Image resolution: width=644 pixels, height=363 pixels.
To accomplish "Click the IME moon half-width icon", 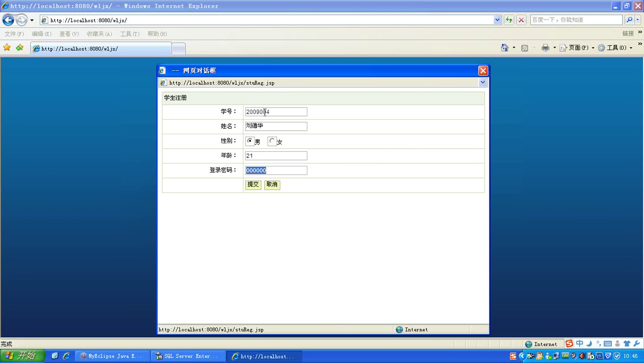I will pyautogui.click(x=589, y=344).
